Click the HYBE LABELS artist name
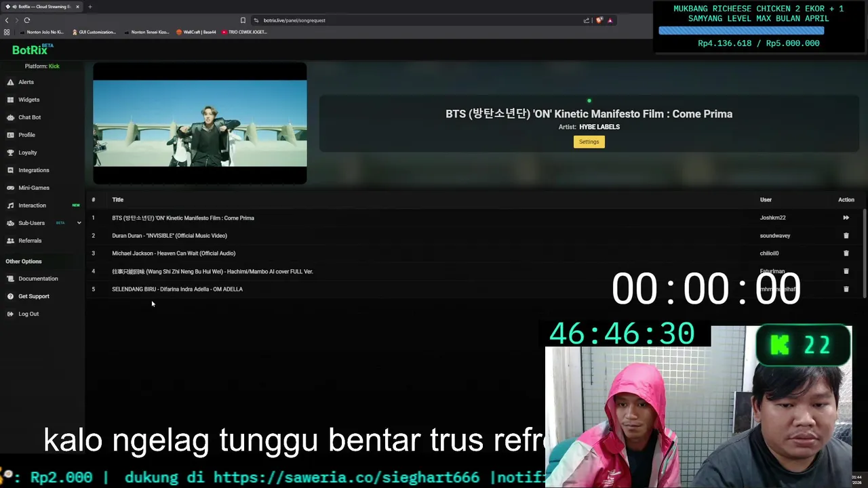The width and height of the screenshot is (868, 488). pyautogui.click(x=599, y=127)
